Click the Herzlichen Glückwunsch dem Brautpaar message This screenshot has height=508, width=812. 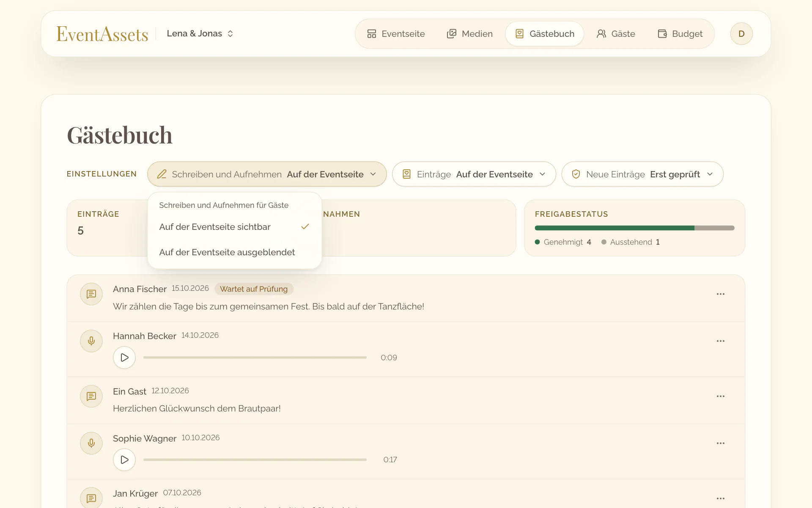(197, 409)
